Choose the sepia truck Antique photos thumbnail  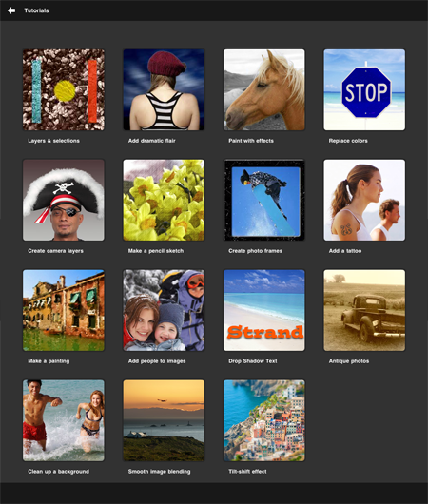click(364, 310)
